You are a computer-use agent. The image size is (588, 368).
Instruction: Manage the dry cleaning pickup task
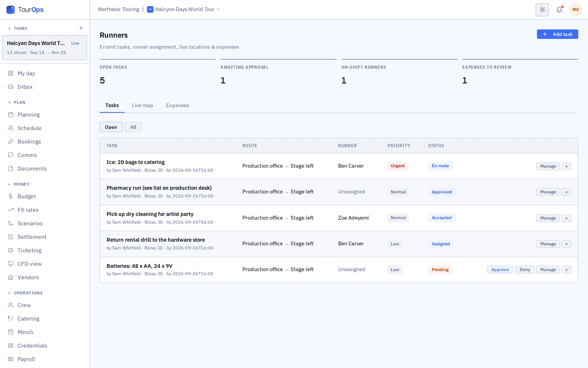(548, 218)
